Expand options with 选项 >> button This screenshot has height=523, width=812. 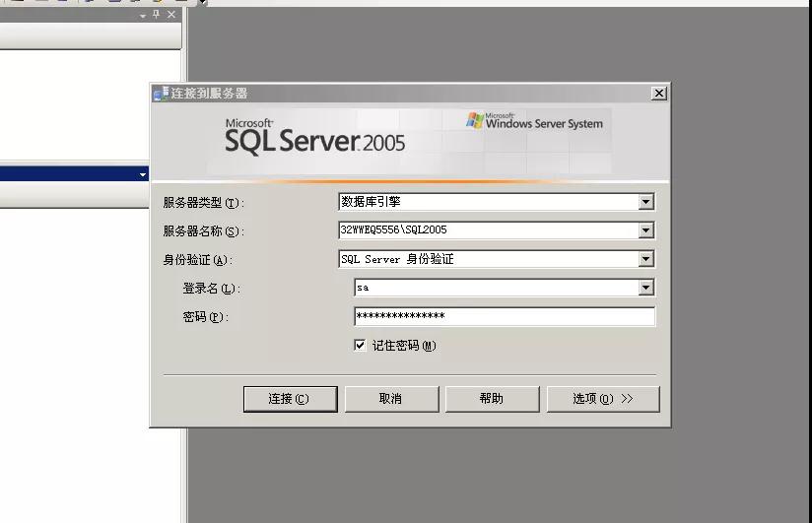[602, 399]
